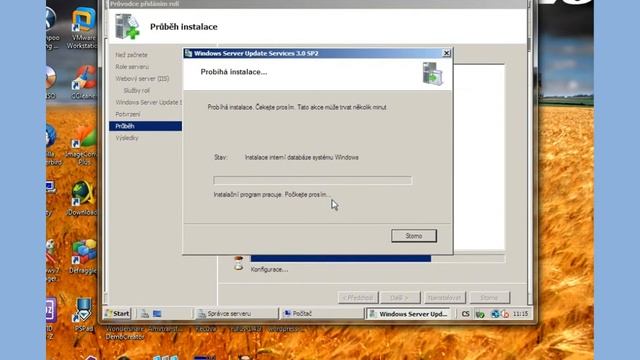Viewport: 640px width, 360px height.
Task: Click the Další button in the wizard
Action: point(400,298)
